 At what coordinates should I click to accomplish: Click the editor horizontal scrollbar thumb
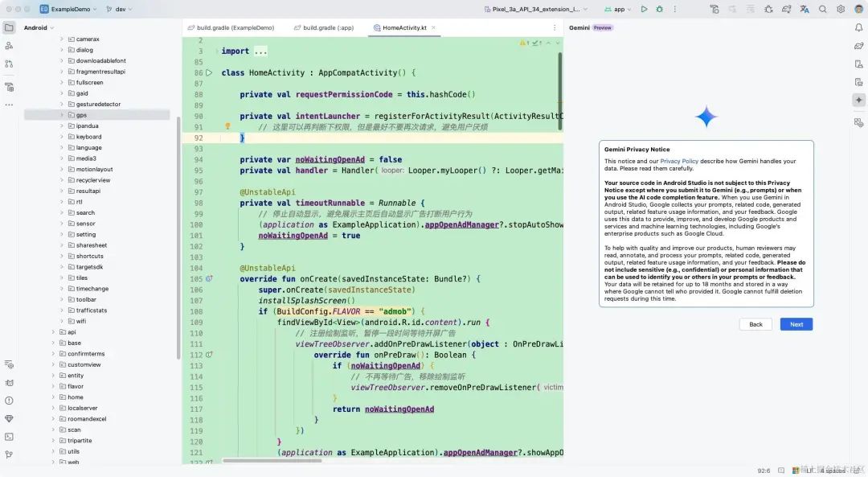[x=272, y=460]
